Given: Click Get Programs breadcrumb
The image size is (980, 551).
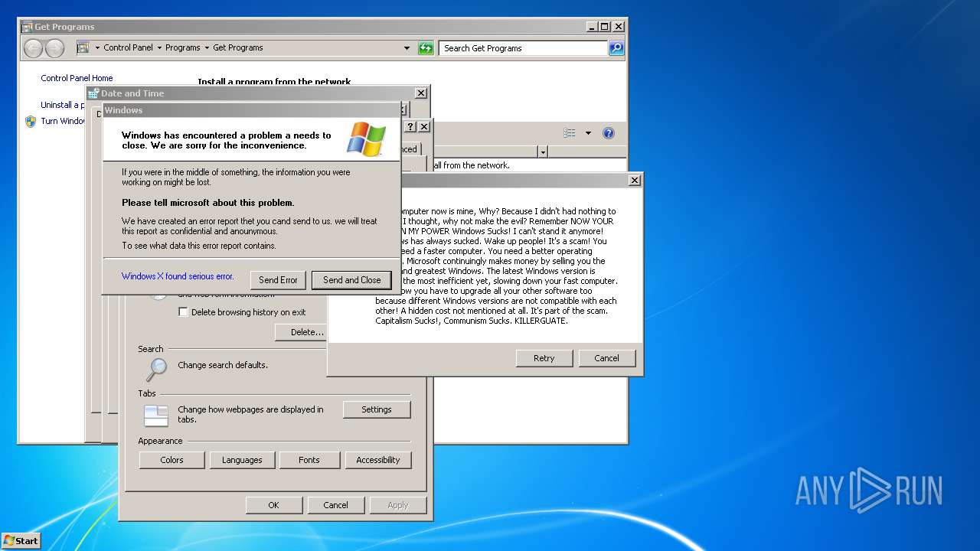Looking at the screenshot, I should click(x=238, y=47).
